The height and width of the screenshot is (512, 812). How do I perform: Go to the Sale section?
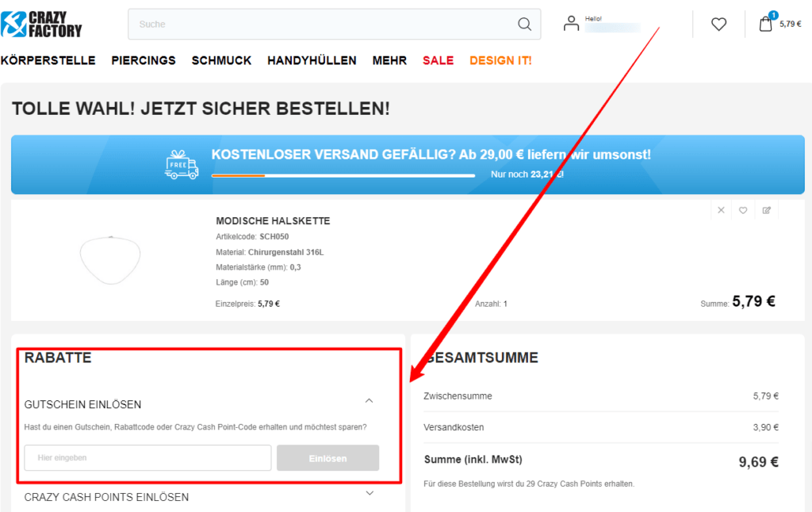pyautogui.click(x=438, y=60)
